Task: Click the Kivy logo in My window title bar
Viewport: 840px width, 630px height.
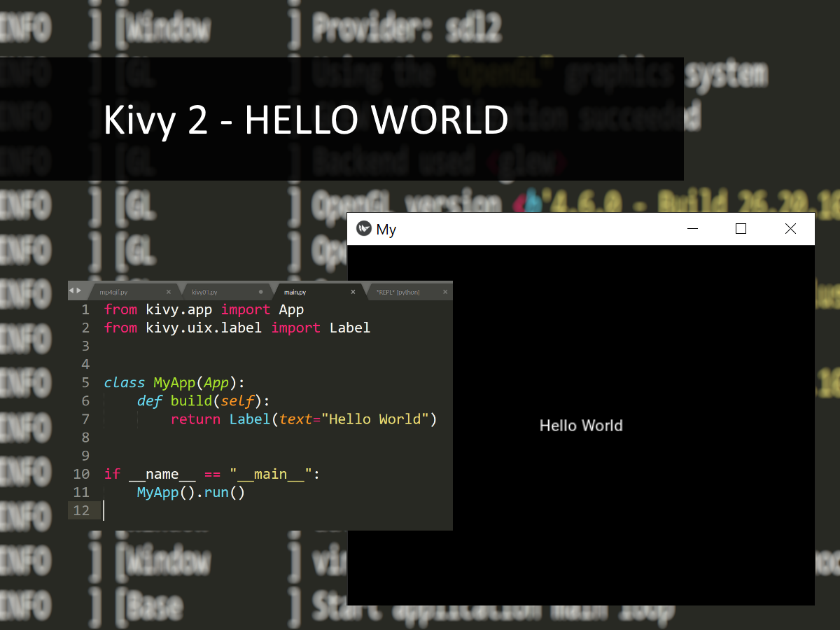Action: [363, 228]
